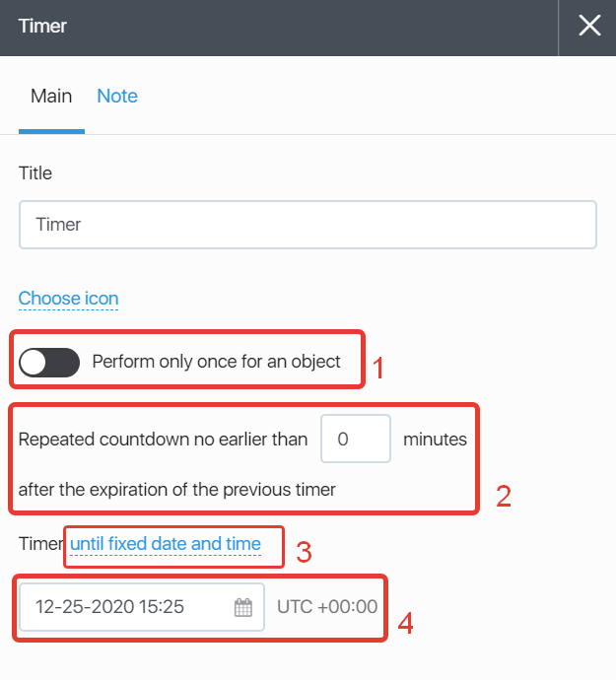Image resolution: width=616 pixels, height=680 pixels.
Task: Click the date field showing 12-25-2020 15:25
Action: coord(128,607)
